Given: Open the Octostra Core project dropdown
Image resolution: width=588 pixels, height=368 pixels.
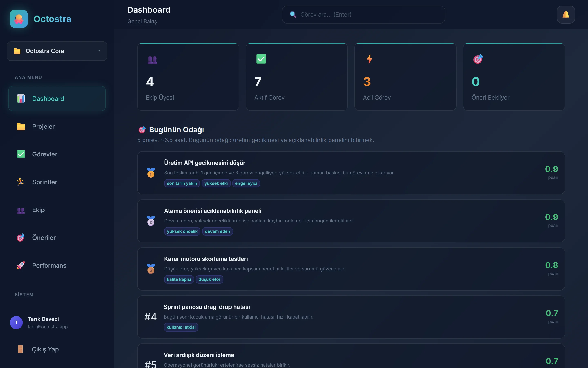Looking at the screenshot, I should pos(57,51).
